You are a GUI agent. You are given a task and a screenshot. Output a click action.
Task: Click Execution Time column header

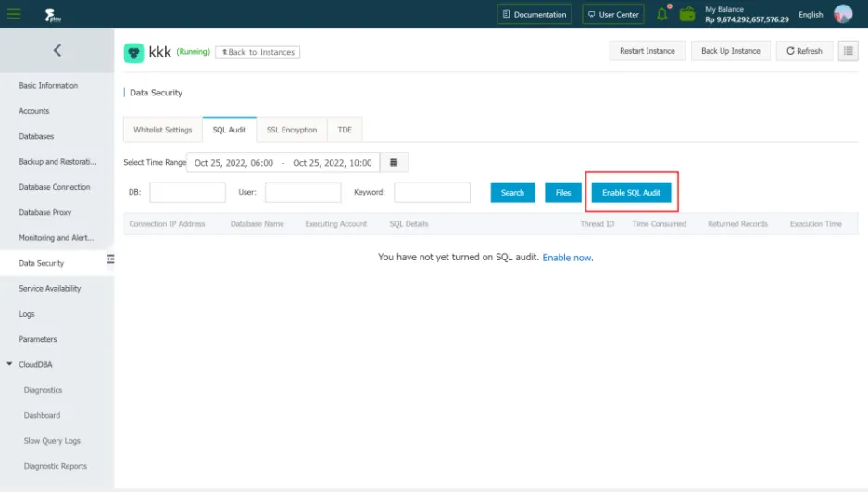[815, 224]
